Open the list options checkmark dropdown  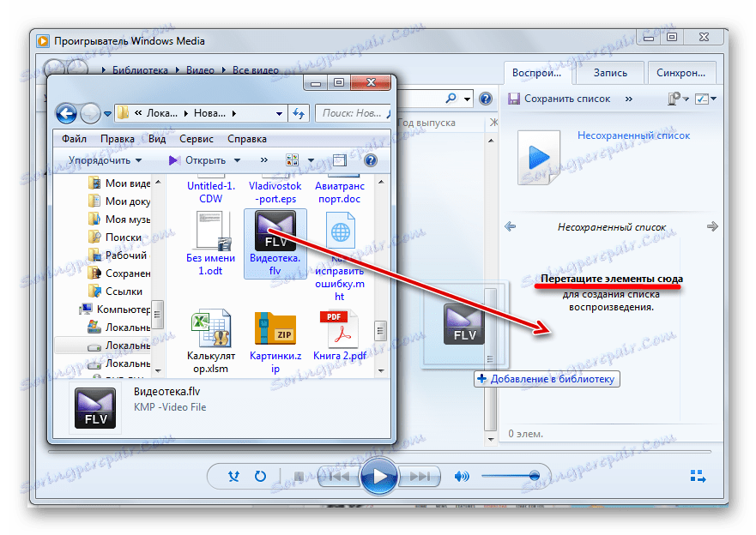click(x=706, y=99)
